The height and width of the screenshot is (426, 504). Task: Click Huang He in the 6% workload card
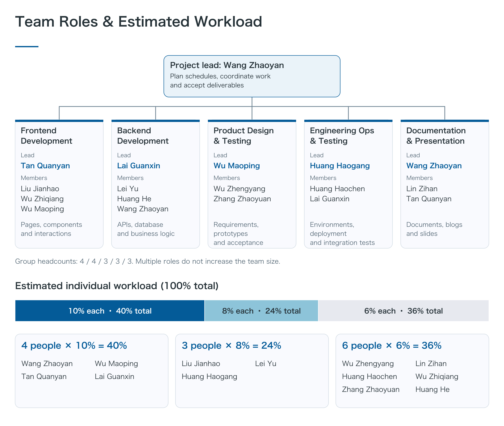click(432, 389)
